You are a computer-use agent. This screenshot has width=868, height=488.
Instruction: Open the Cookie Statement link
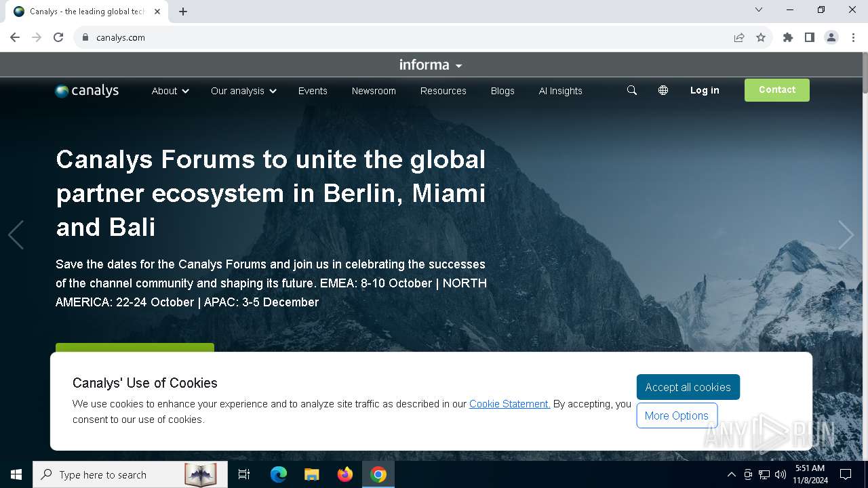pyautogui.click(x=510, y=404)
